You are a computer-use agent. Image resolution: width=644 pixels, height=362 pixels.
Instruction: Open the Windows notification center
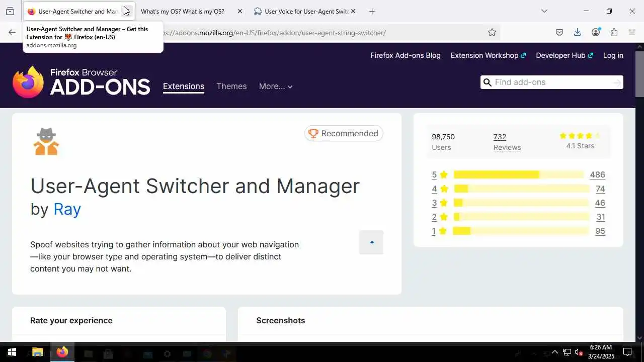pyautogui.click(x=627, y=352)
